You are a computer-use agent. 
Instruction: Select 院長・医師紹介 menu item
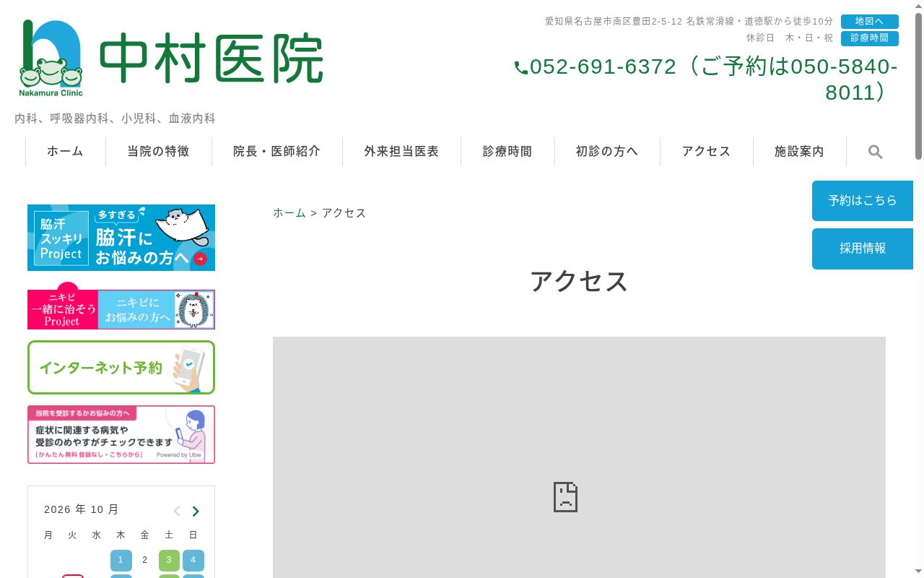click(x=277, y=152)
